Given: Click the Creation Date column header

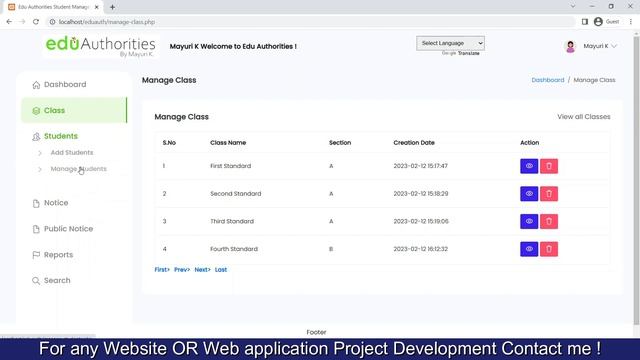Looking at the screenshot, I should [414, 143].
